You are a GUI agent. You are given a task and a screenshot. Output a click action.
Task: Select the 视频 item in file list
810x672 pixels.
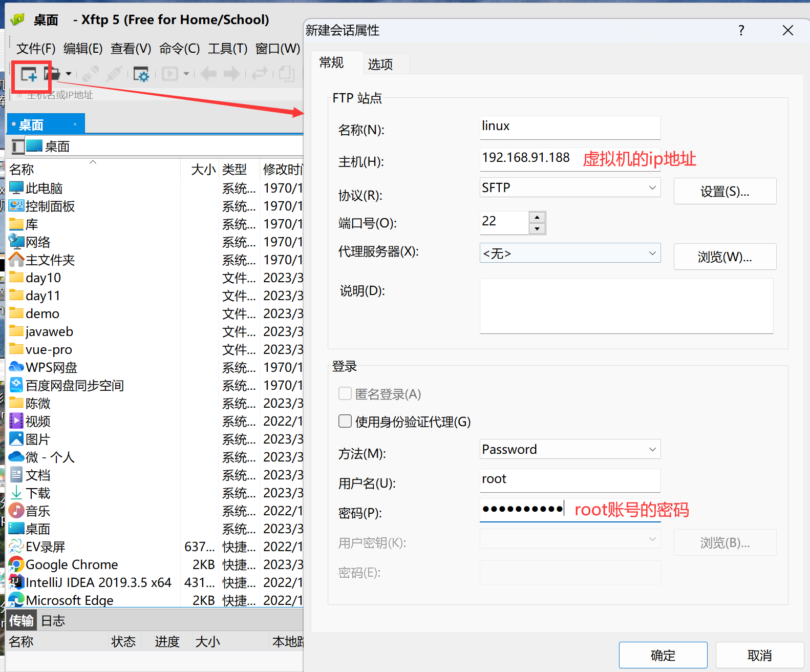[30, 421]
